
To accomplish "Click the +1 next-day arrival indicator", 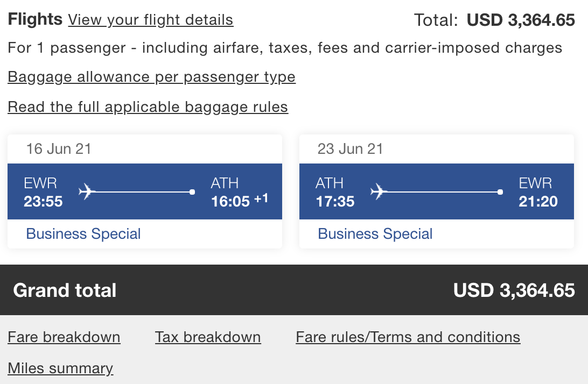I will point(261,198).
